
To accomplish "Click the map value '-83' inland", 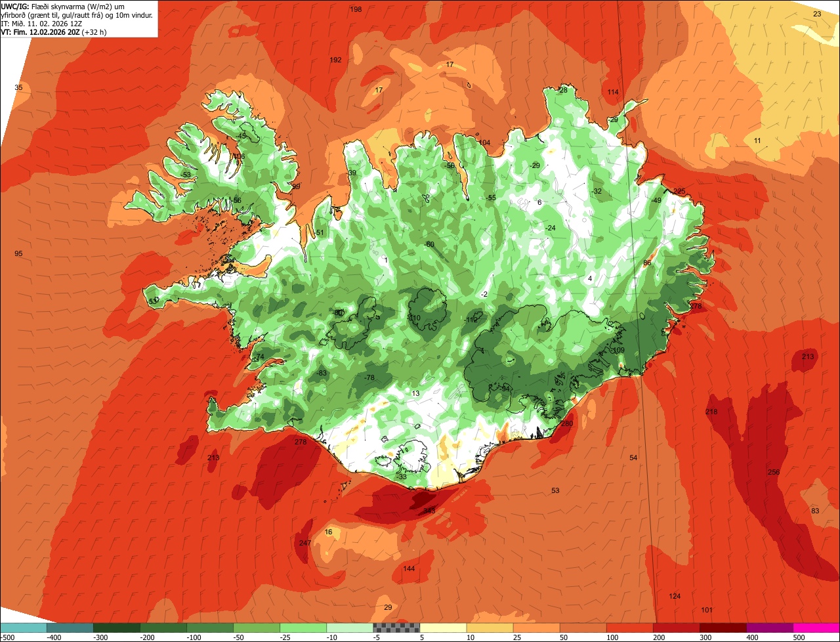I will tap(322, 373).
